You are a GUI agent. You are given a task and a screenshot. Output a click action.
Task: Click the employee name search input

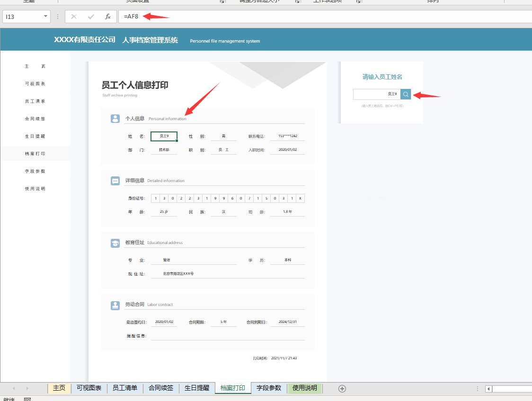(377, 94)
